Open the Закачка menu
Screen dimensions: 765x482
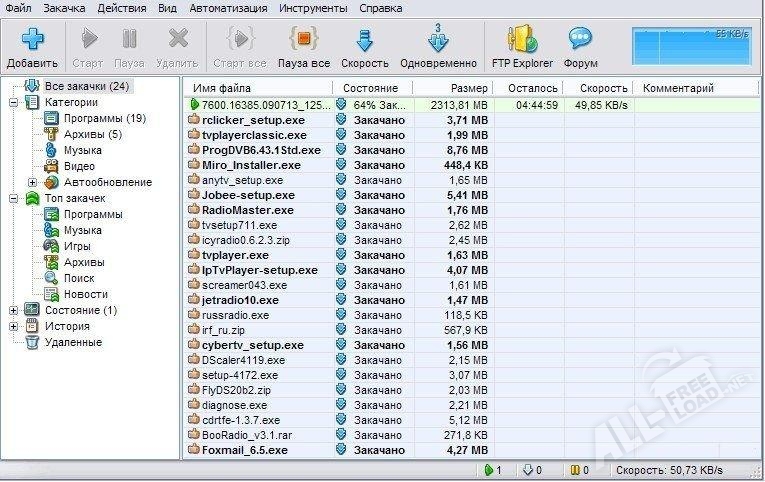[64, 8]
